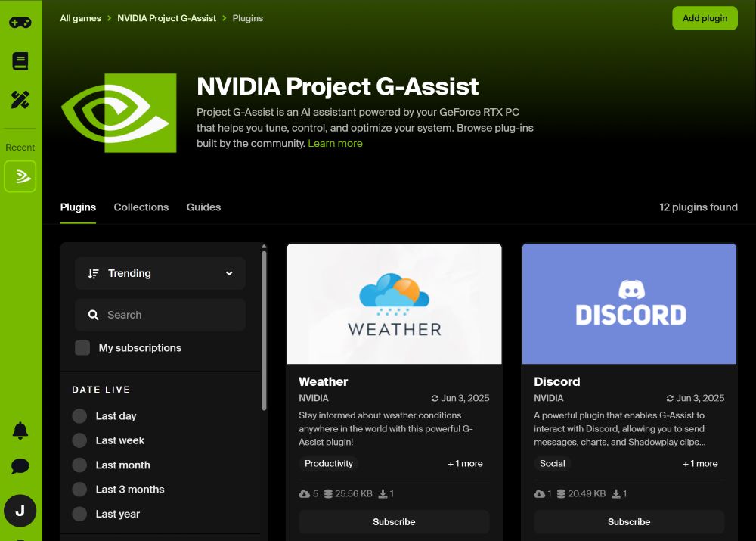Click the search magnifier icon
Image resolution: width=756 pixels, height=541 pixels.
[94, 315]
